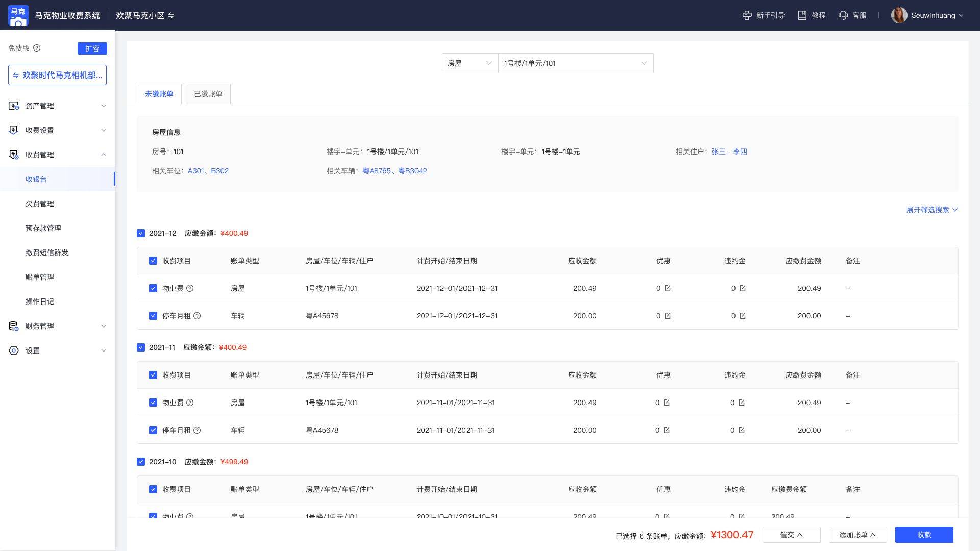Click the 财务管理 sidebar icon
This screenshot has width=980, height=551.
click(14, 326)
